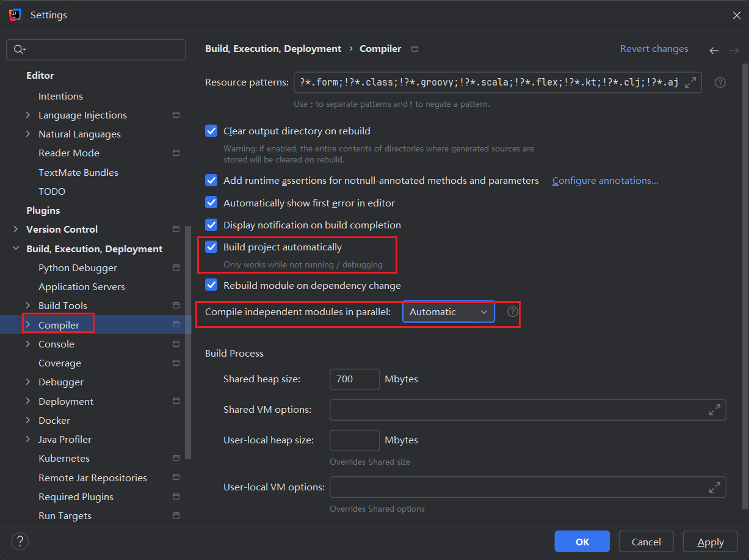The image size is (749, 560).
Task: Toggle Build project automatically checkbox
Action: [211, 247]
